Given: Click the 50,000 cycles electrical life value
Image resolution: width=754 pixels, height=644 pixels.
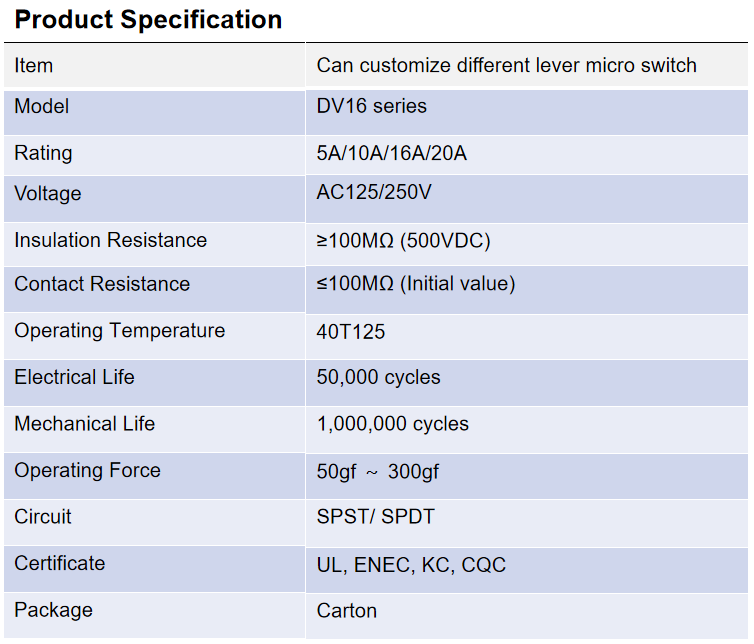Looking at the screenshot, I should click(378, 378).
